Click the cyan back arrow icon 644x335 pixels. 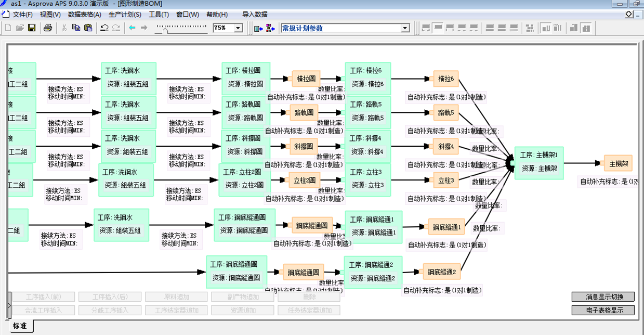[132, 28]
